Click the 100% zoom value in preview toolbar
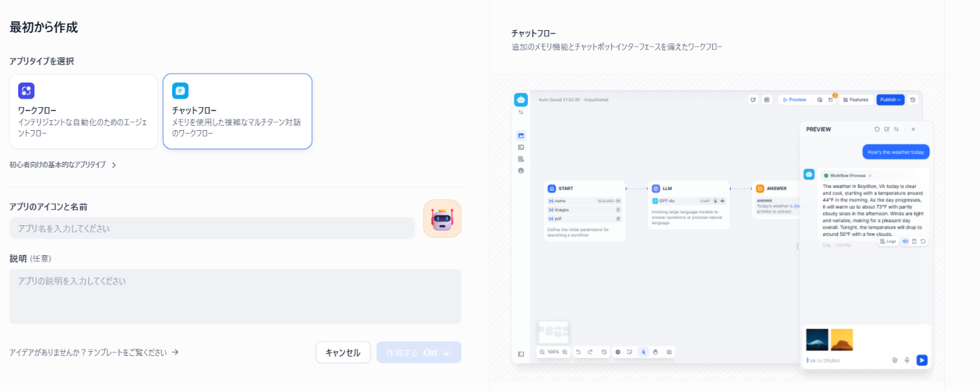 tap(553, 352)
